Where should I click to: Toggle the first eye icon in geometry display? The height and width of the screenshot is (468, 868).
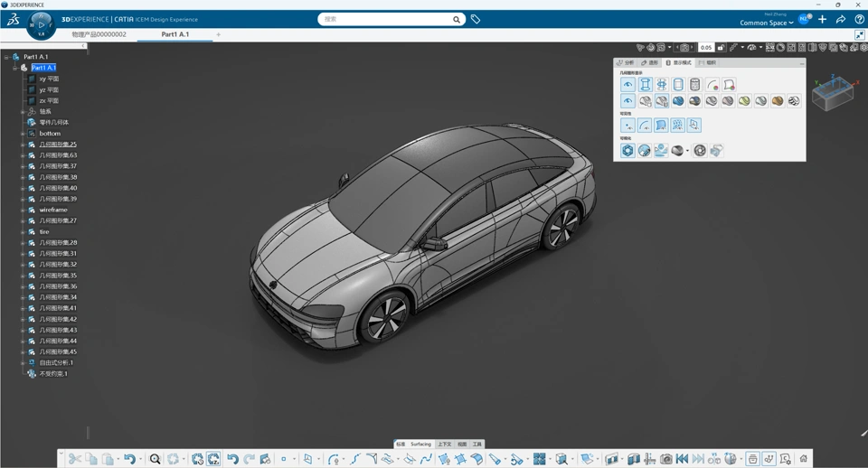click(627, 85)
